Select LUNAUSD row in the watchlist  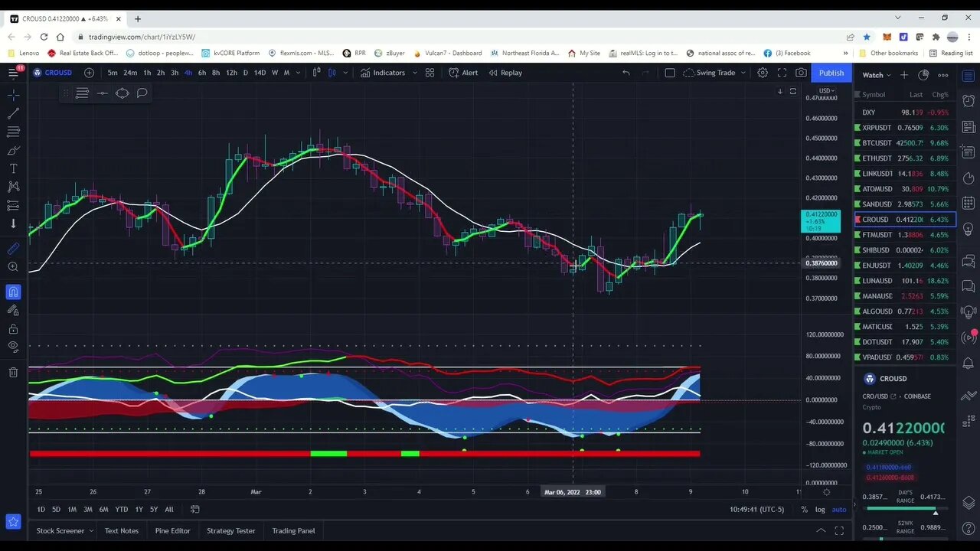coord(904,281)
